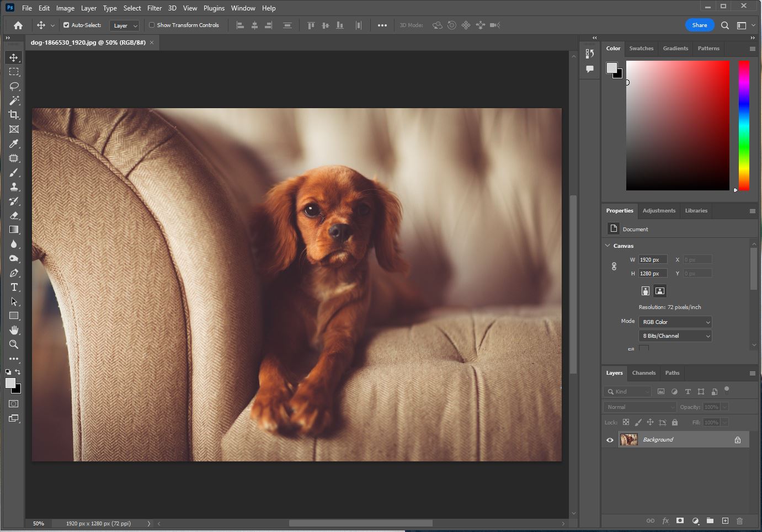
Task: Open the History panel icon
Action: point(590,54)
